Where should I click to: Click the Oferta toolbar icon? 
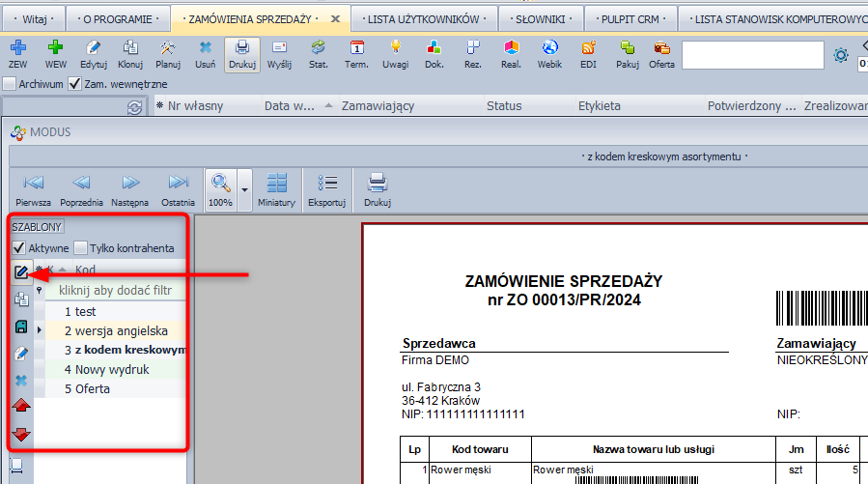coord(661,48)
